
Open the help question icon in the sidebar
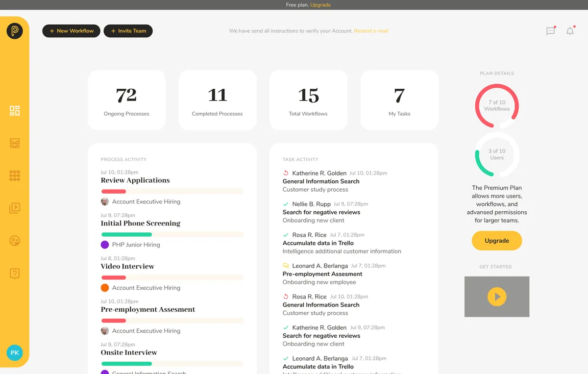tap(15, 274)
